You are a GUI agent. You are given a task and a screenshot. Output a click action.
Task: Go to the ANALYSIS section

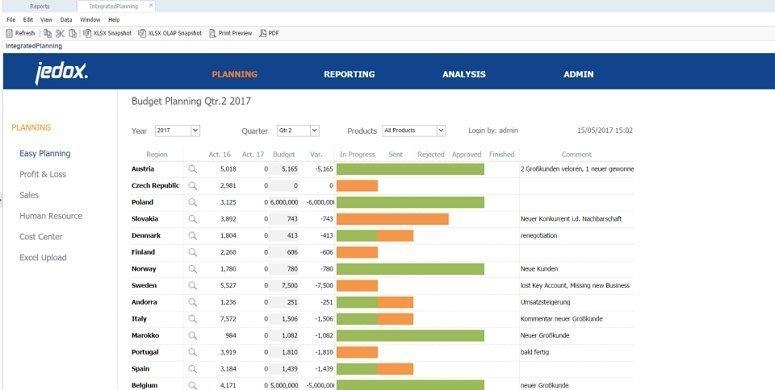(464, 74)
